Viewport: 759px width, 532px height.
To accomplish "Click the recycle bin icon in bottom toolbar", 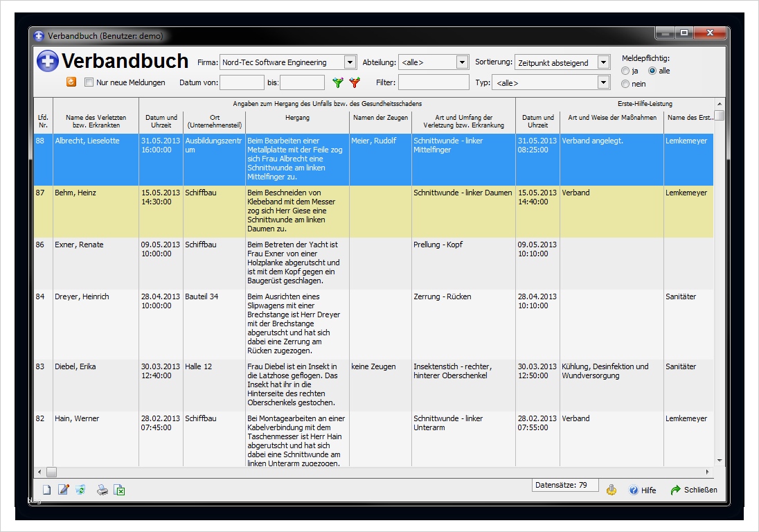I will 80,490.
